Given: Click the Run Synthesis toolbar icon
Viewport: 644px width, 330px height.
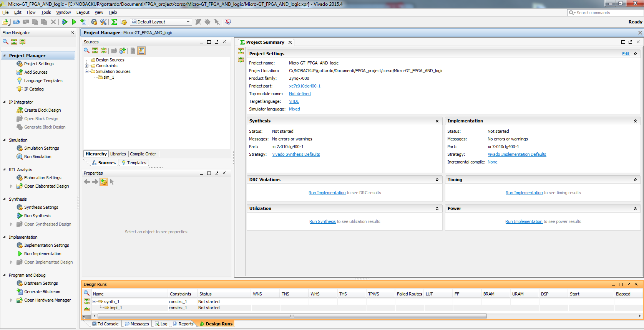Looking at the screenshot, I should (x=65, y=22).
